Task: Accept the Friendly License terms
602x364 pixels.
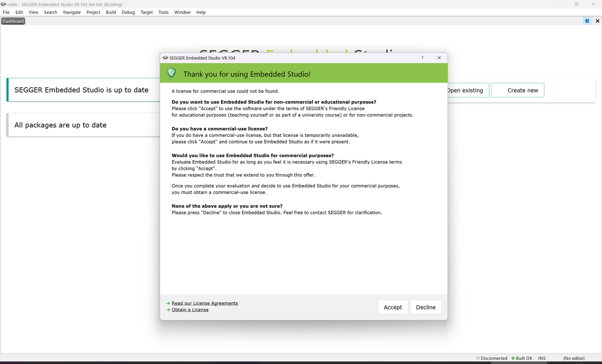Action: [393, 307]
